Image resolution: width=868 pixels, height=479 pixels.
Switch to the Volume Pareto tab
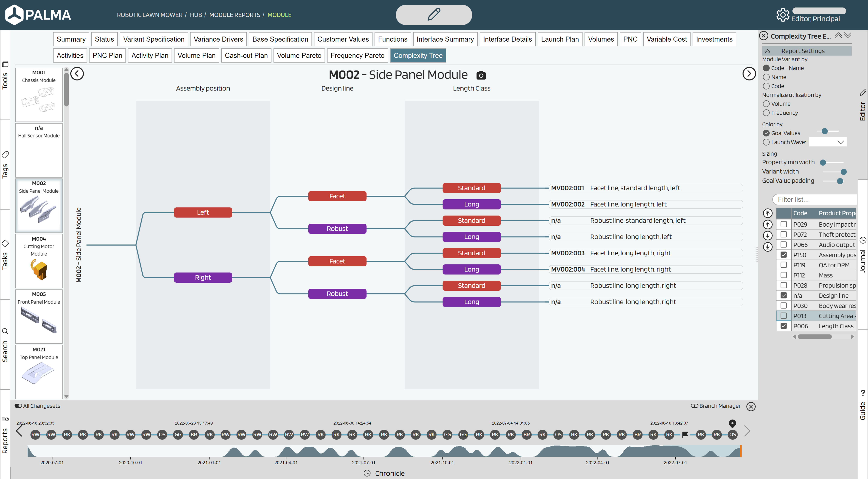pos(299,56)
